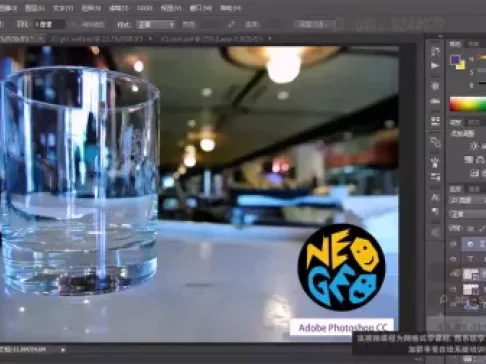The width and height of the screenshot is (486, 364).
Task: Hide the text (T) layer eye
Action: (x=453, y=259)
